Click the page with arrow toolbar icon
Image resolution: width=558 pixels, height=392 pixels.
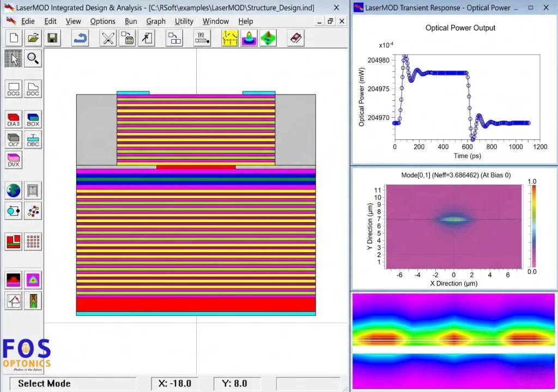coord(147,38)
